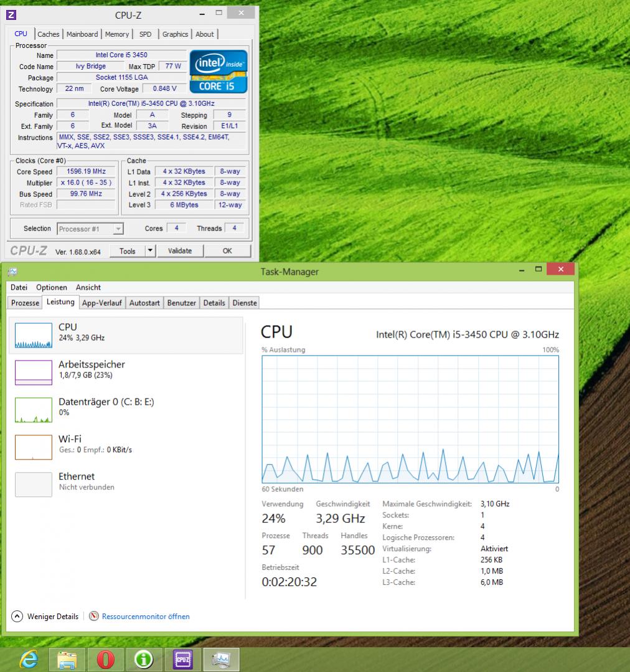Click the CPU utilization graph area
630x672 pixels.
pos(410,419)
